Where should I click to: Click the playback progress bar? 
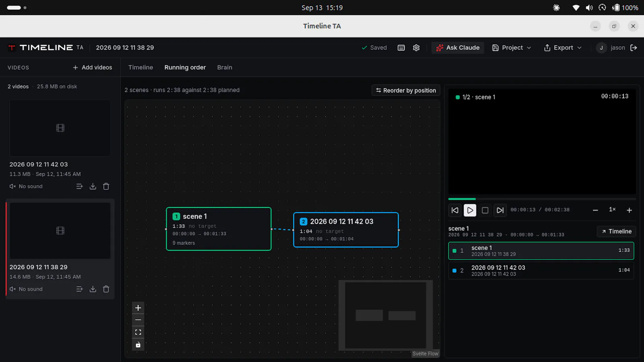542,199
